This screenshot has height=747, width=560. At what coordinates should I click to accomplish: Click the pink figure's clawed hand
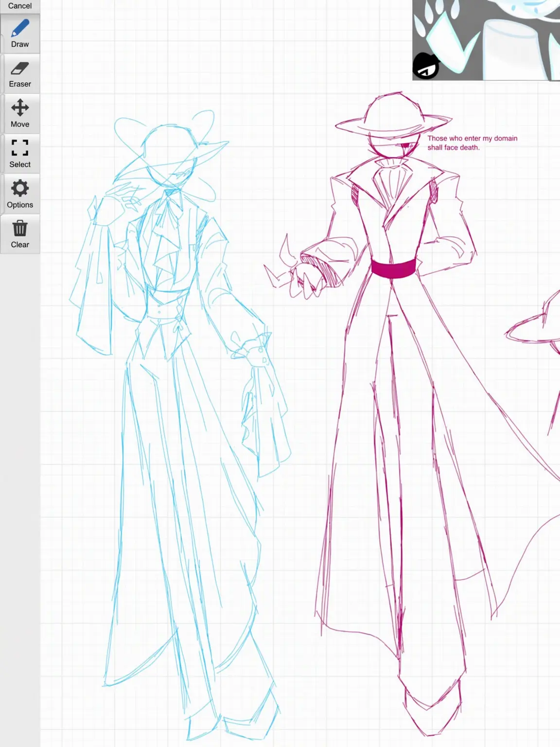pyautogui.click(x=297, y=272)
